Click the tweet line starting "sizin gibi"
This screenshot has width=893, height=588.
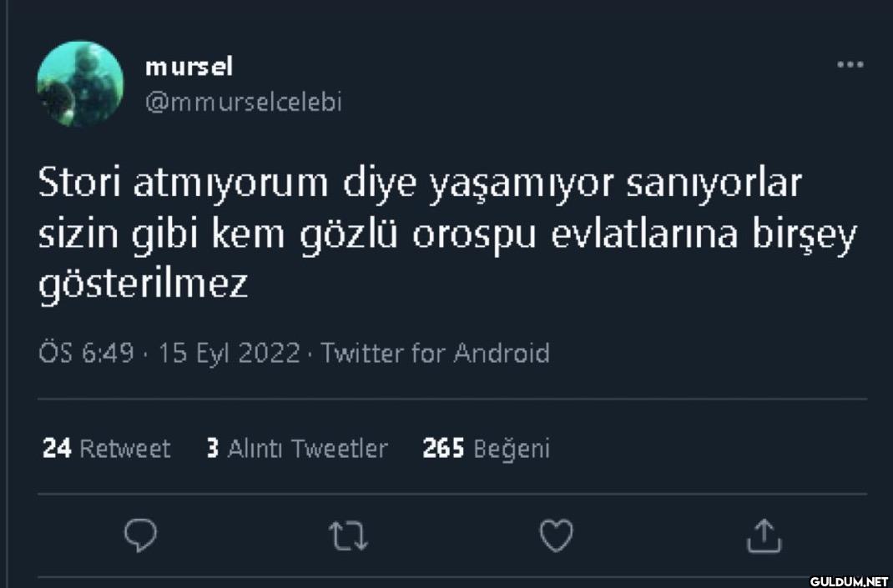(x=447, y=235)
